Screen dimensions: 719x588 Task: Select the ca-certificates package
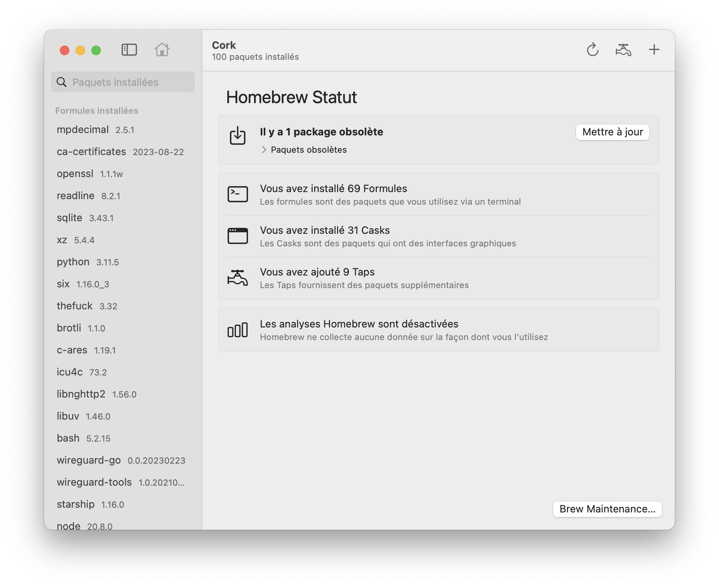pos(91,152)
